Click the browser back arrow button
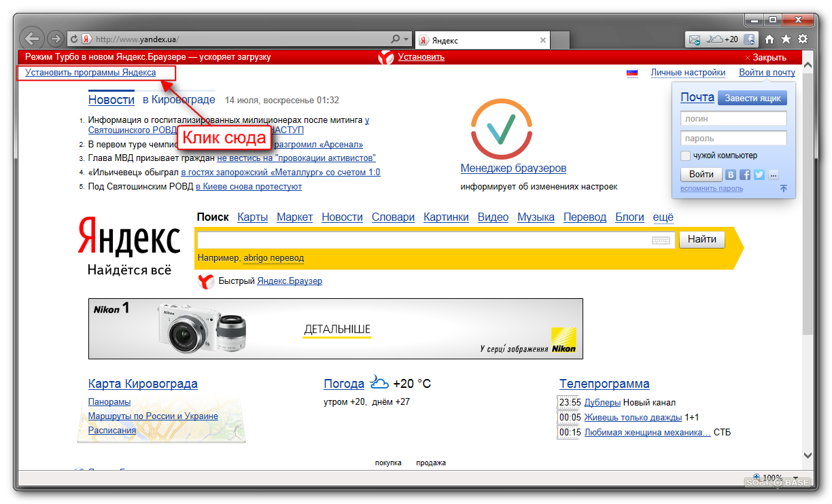This screenshot has width=832, height=504. (32, 39)
